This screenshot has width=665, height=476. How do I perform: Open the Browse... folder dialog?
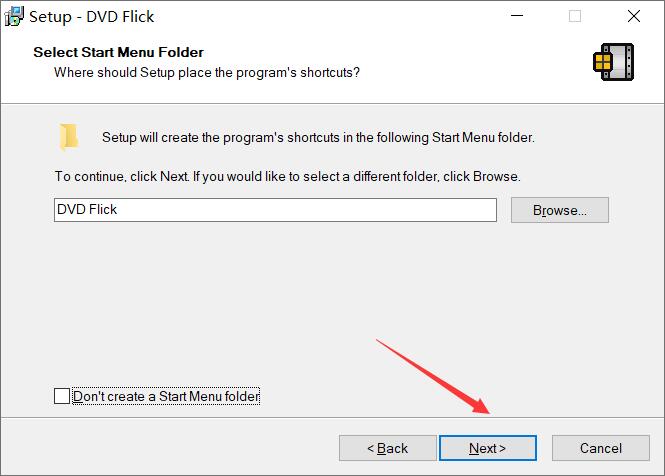[560, 210]
